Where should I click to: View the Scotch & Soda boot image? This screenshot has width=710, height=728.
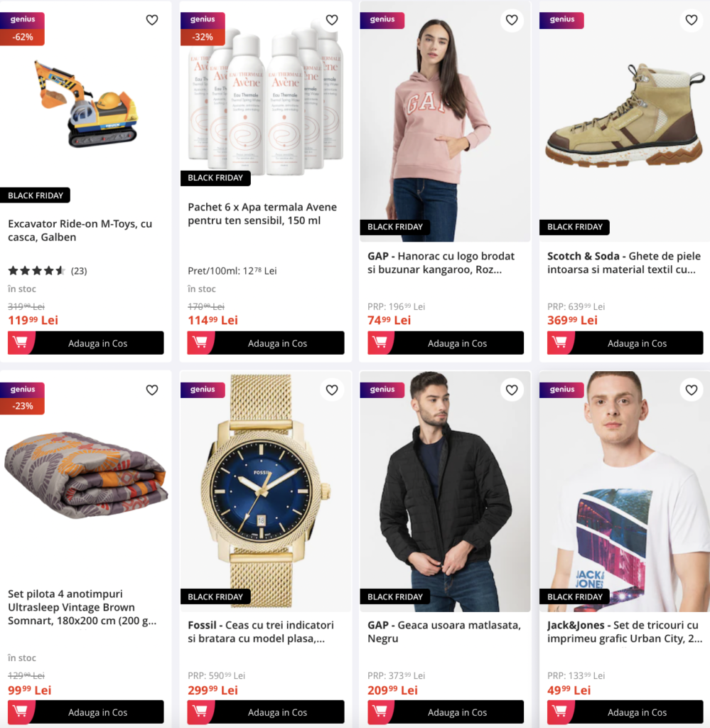pyautogui.click(x=625, y=115)
